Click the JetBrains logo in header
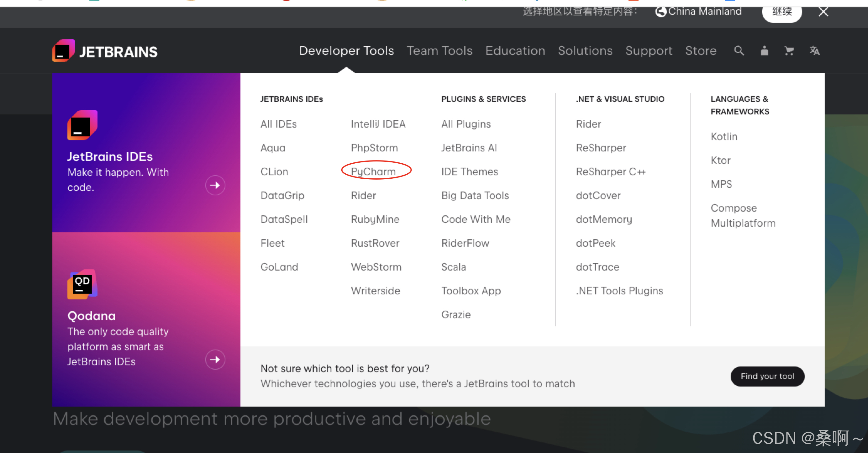This screenshot has height=453, width=868. (105, 51)
